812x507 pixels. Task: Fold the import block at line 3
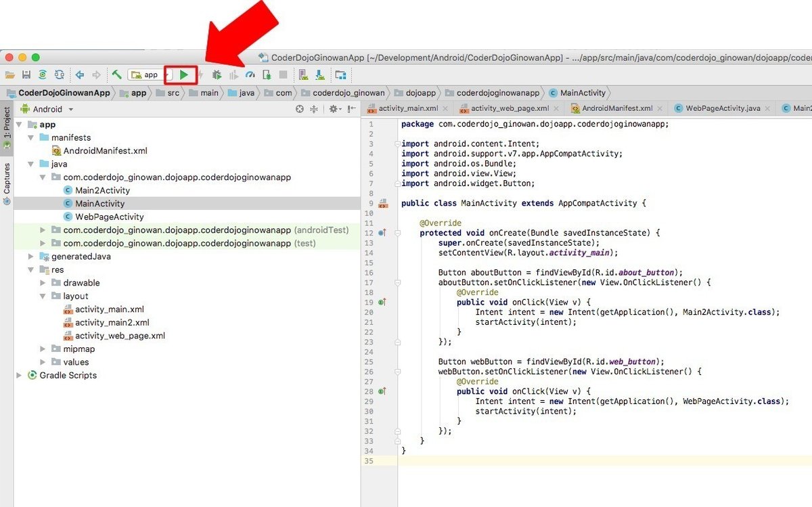tap(396, 144)
